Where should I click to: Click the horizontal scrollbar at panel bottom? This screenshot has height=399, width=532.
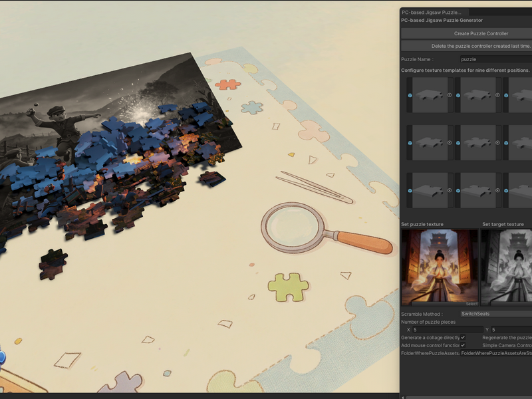[x=469, y=397]
